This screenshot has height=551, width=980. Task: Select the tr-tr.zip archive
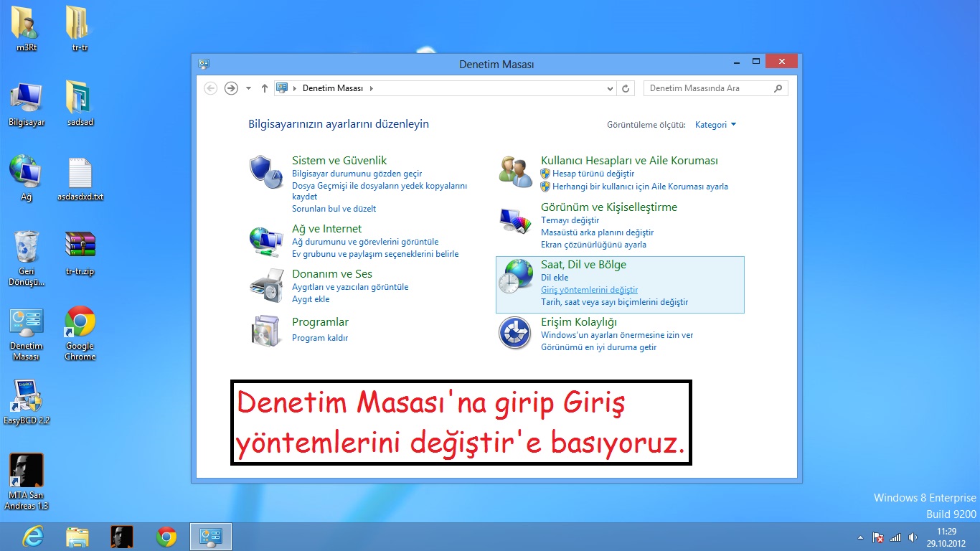(80, 253)
